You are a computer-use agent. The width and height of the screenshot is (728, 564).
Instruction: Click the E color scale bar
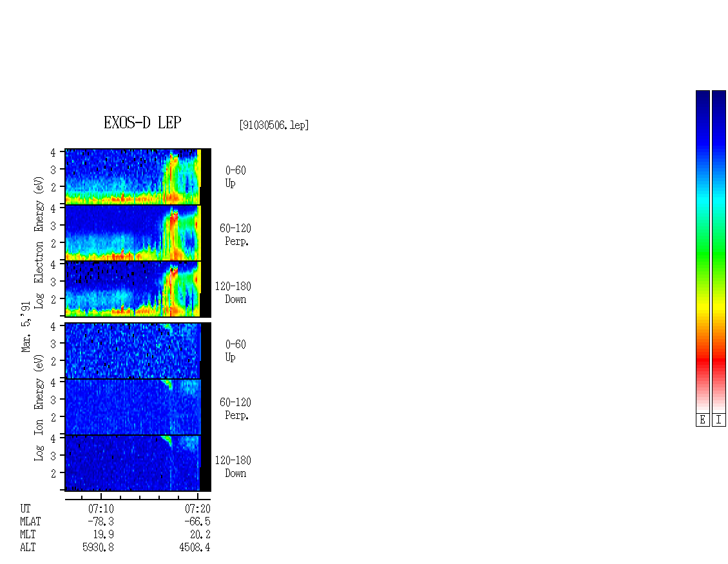pyautogui.click(x=702, y=251)
